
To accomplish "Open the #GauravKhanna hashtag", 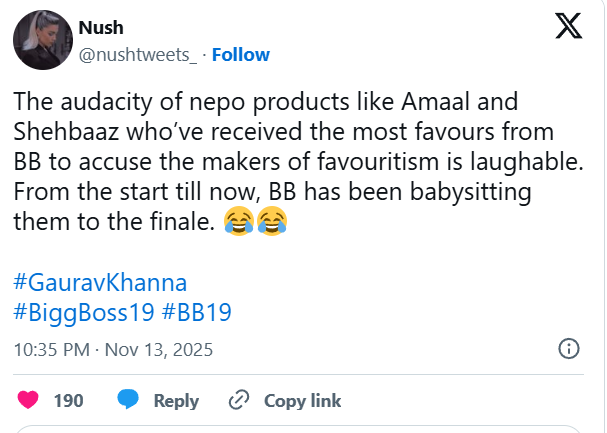I will 100,282.
